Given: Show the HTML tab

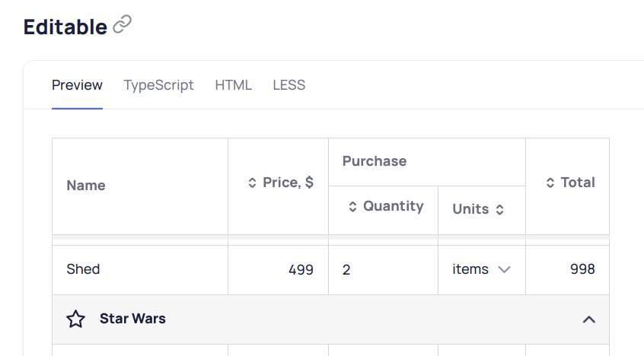Looking at the screenshot, I should [233, 85].
